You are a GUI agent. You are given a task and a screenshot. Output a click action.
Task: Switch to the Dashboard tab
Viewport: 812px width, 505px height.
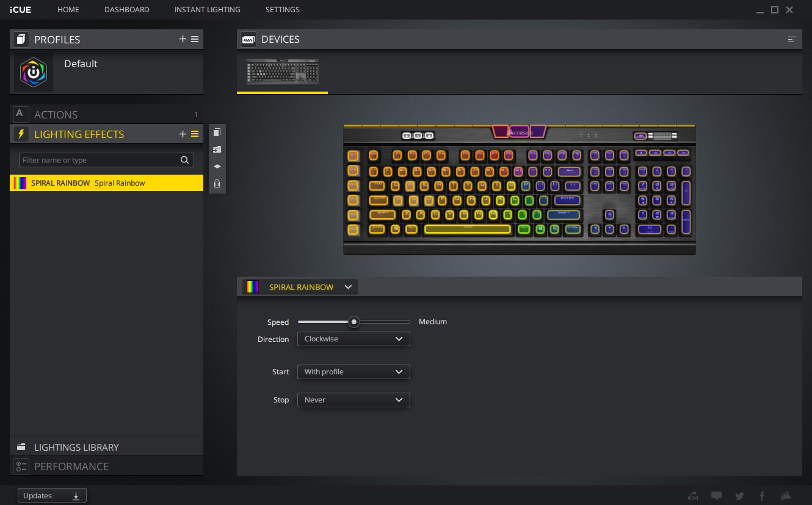(x=127, y=10)
